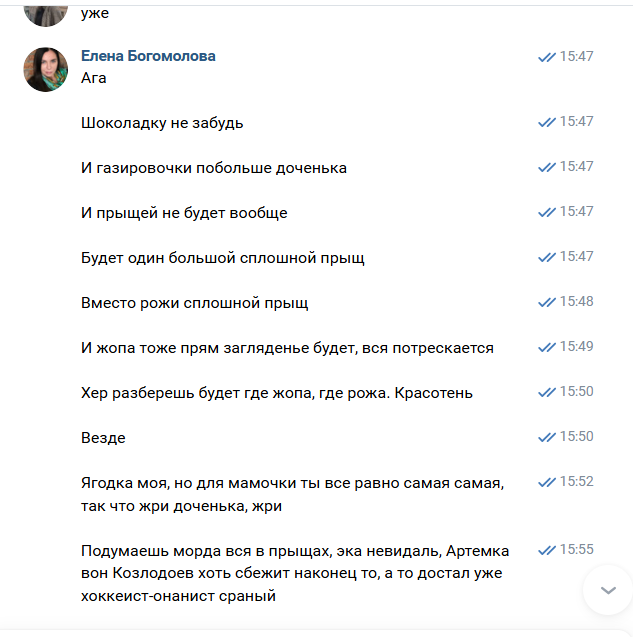
Task: Select the 'Ага' message
Action: pyautogui.click(x=93, y=78)
